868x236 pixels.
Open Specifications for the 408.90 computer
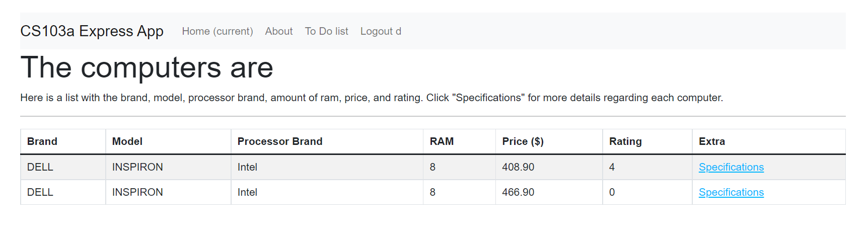pos(731,167)
